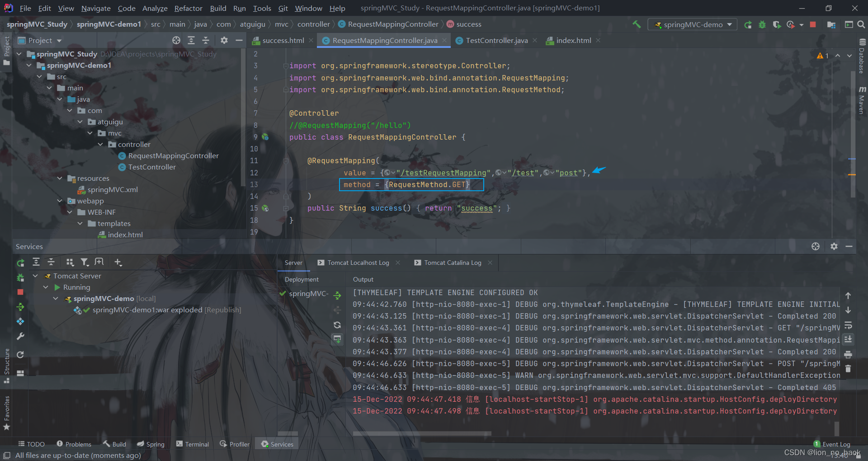Toggle code folding on the success() method

(286, 208)
